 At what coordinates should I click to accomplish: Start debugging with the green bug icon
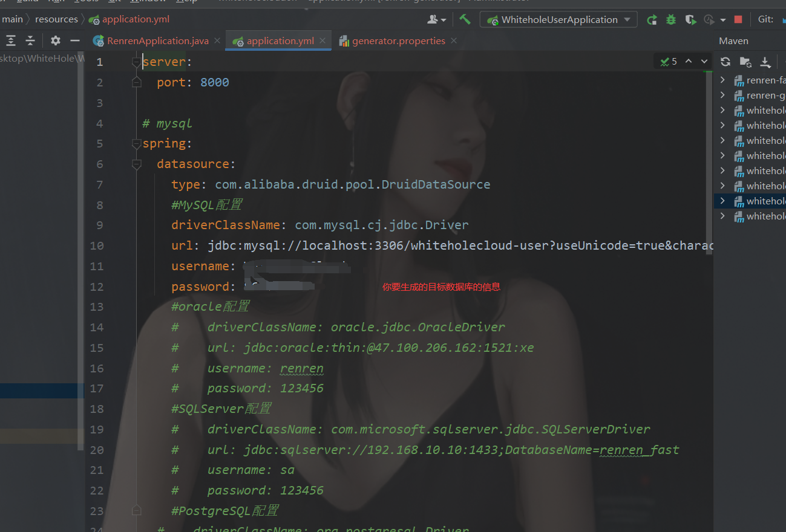coord(671,19)
